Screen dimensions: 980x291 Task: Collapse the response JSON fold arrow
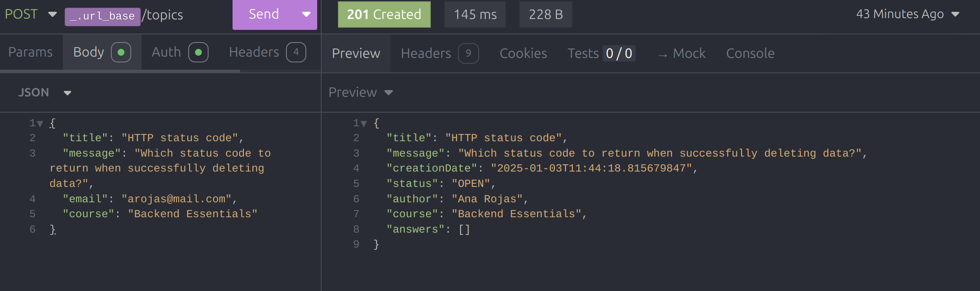(x=364, y=124)
